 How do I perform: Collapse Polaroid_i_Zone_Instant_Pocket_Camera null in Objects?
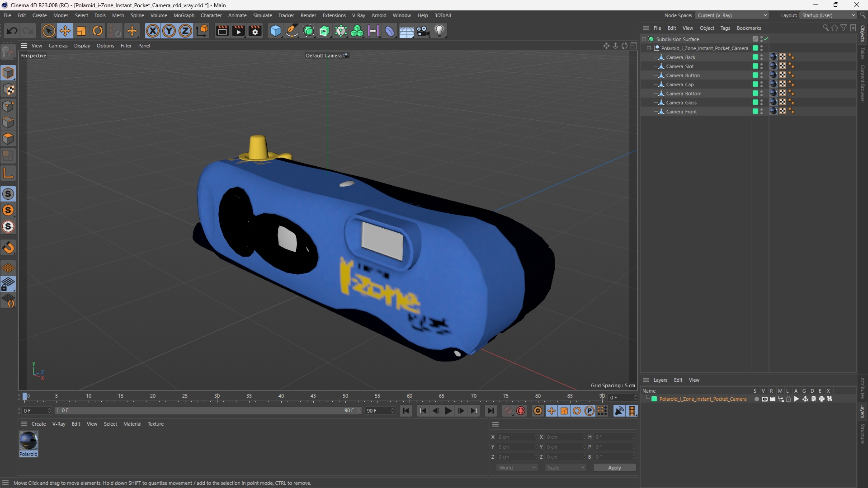click(x=649, y=48)
